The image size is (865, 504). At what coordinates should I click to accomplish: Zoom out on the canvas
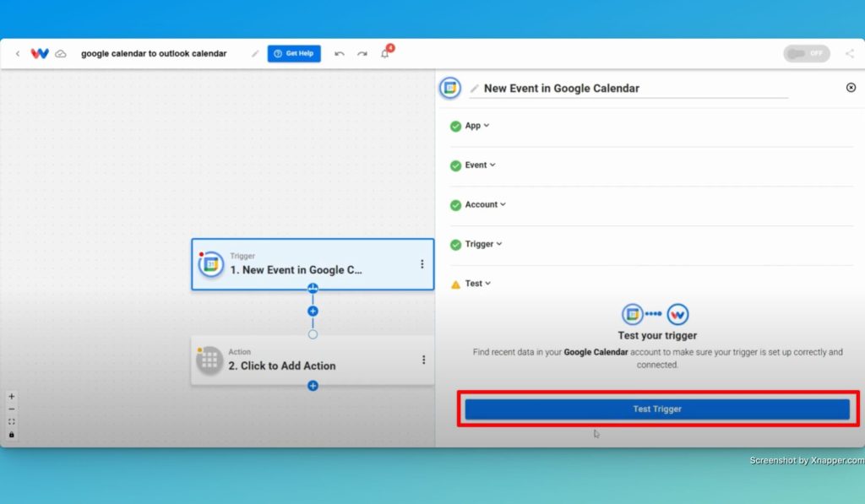click(x=12, y=409)
